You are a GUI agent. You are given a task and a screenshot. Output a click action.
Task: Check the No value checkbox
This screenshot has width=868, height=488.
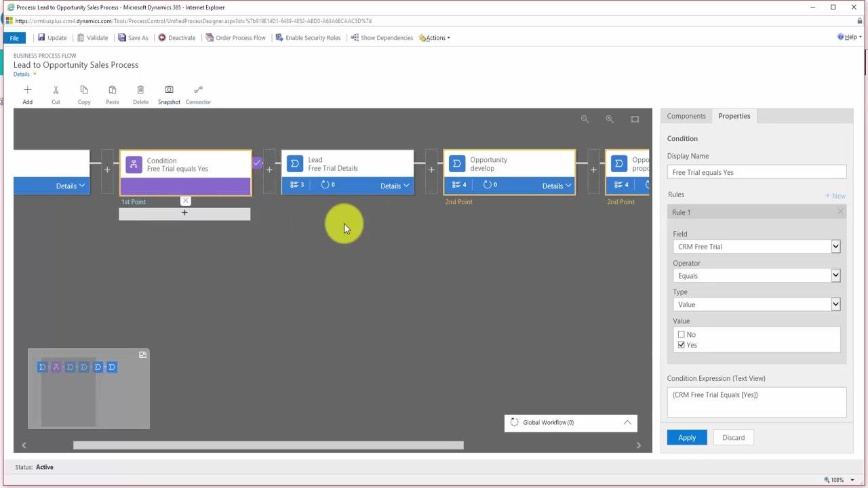pyautogui.click(x=682, y=334)
